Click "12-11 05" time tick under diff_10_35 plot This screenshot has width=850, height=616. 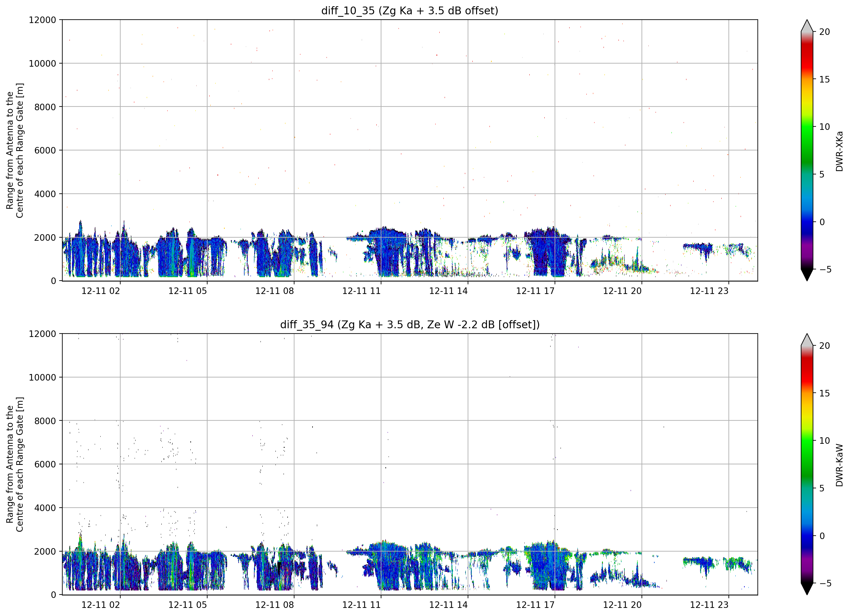pyautogui.click(x=187, y=291)
